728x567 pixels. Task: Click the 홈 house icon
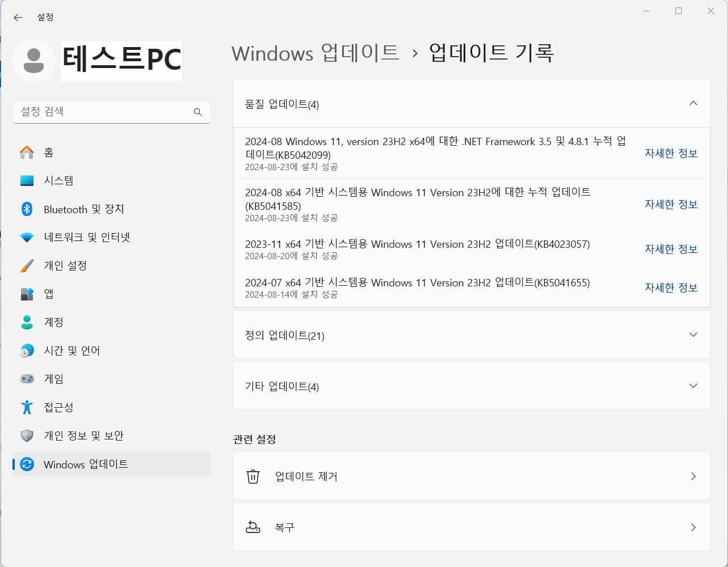click(x=27, y=153)
